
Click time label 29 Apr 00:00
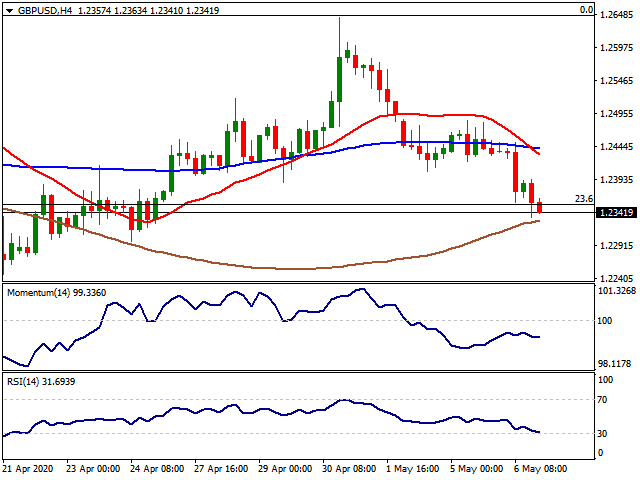pos(285,469)
